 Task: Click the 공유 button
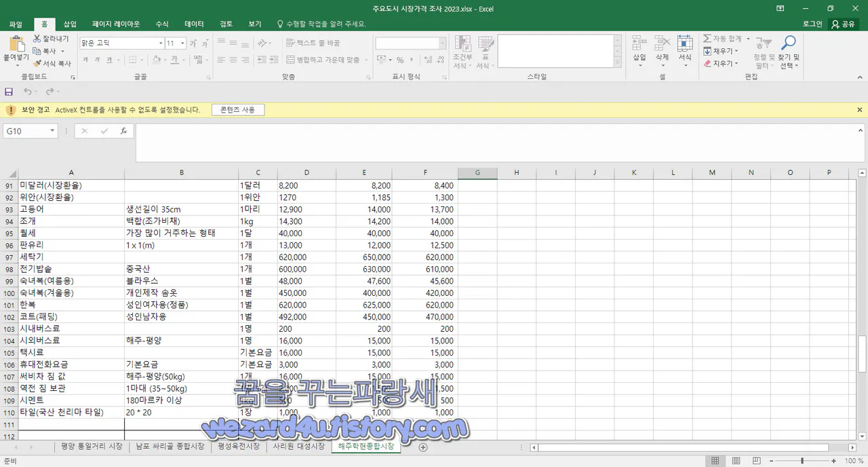coord(845,24)
